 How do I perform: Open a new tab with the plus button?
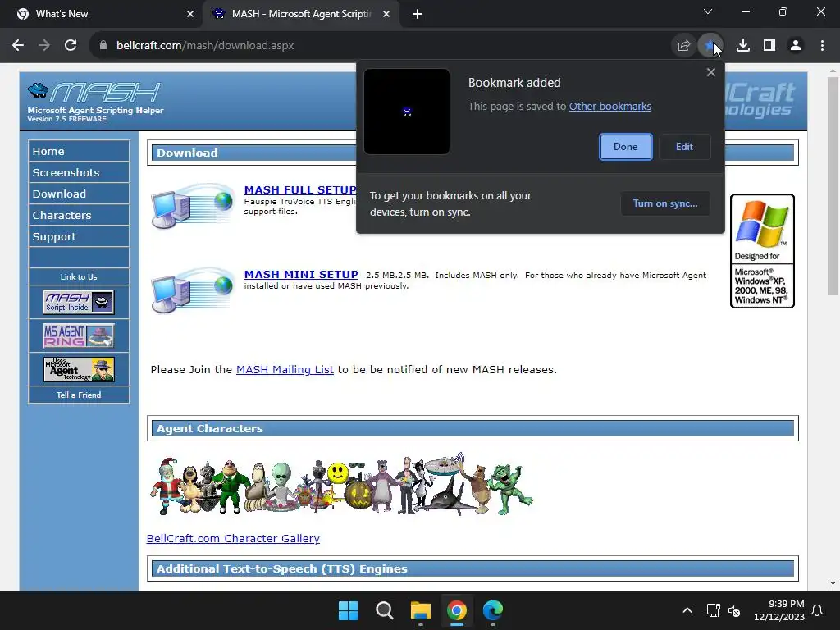[418, 14]
